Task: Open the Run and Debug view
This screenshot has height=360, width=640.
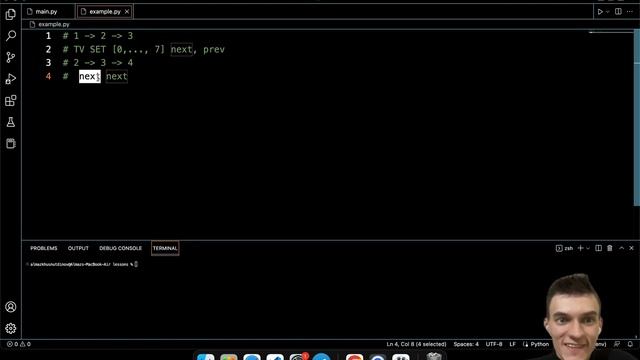Action: [x=11, y=79]
